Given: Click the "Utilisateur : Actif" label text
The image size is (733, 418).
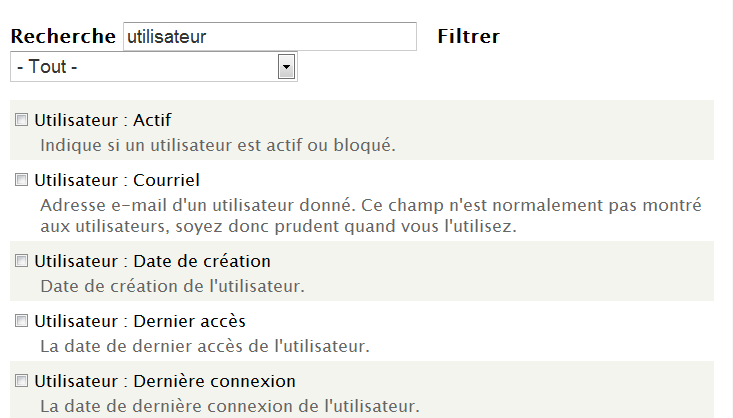Looking at the screenshot, I should click(x=103, y=120).
